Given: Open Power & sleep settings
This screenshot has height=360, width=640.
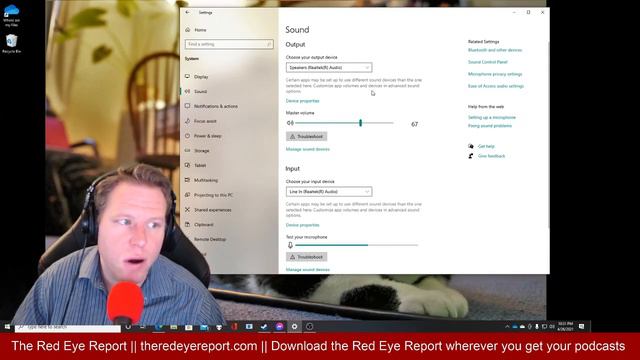Looking at the screenshot, I should 207,136.
